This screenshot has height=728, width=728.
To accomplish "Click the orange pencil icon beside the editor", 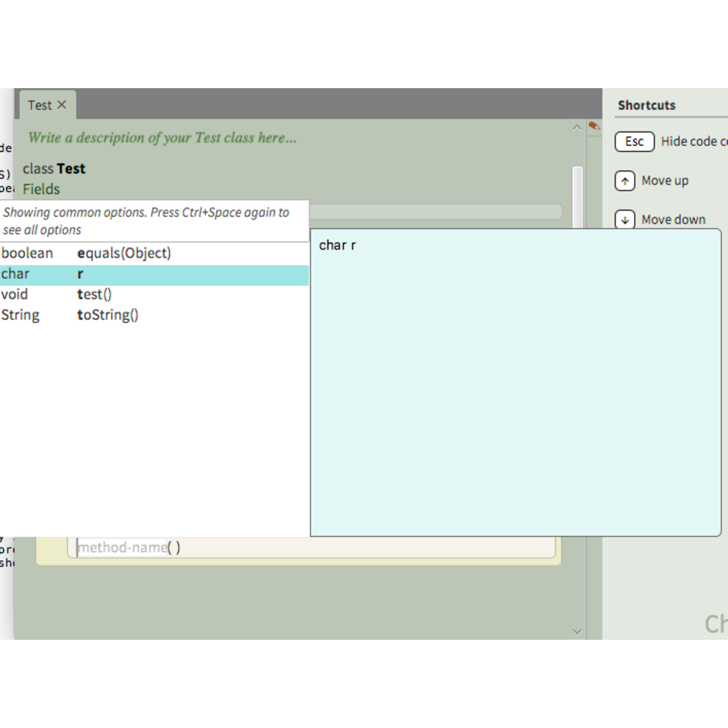I will (x=594, y=126).
